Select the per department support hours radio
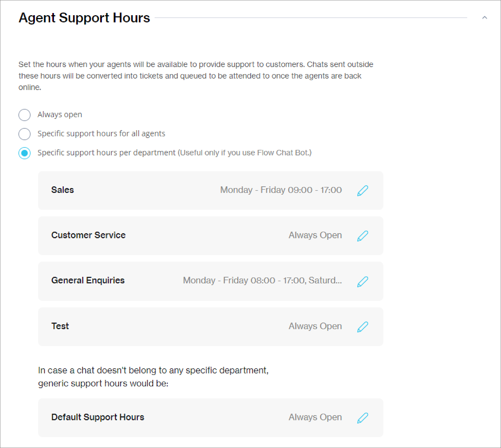501x448 pixels. coord(25,153)
